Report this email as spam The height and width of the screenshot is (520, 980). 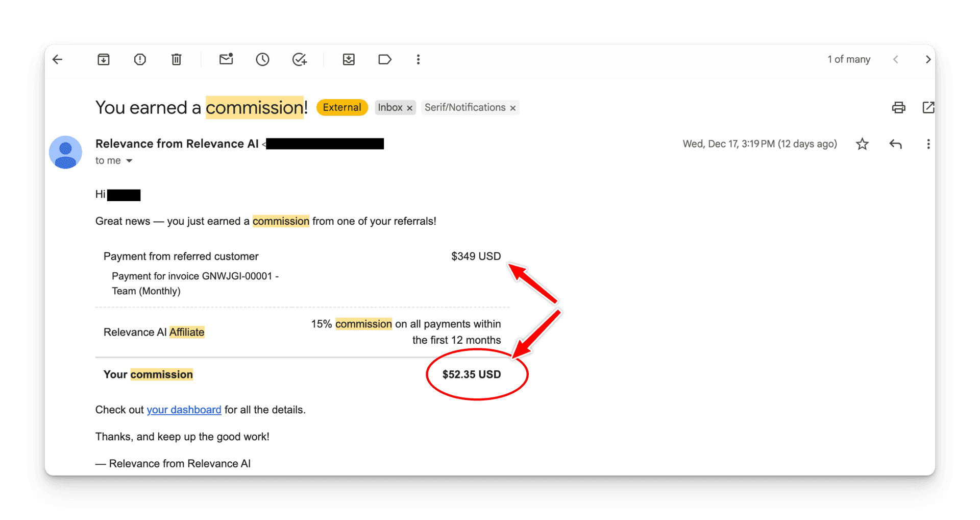pyautogui.click(x=139, y=59)
